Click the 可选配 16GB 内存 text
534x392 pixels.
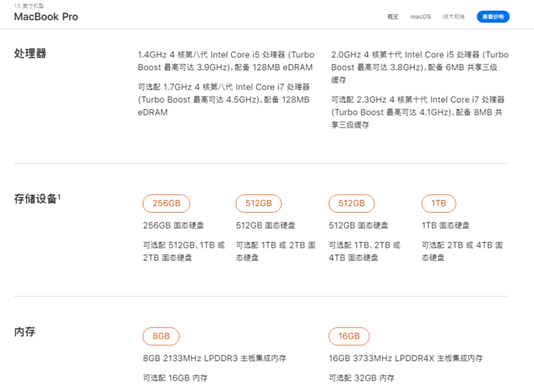(x=175, y=378)
